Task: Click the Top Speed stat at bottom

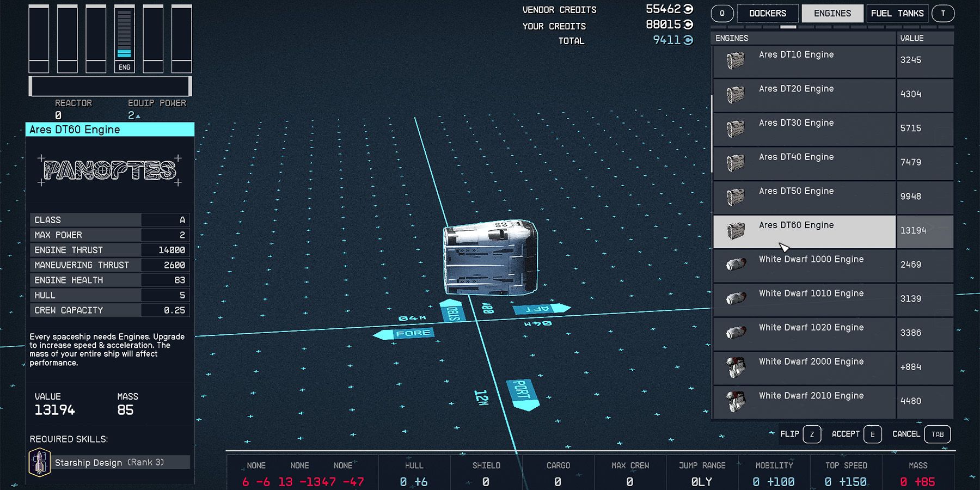Action: pos(846,474)
